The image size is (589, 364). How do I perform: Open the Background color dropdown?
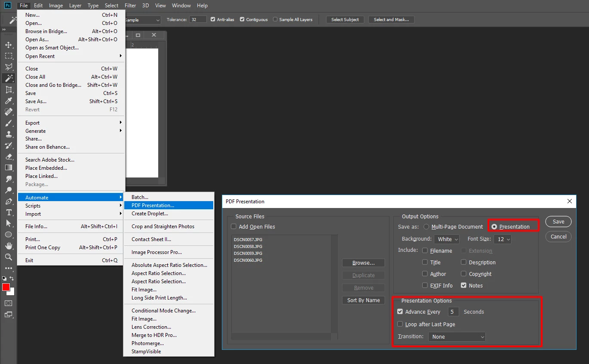pos(447,239)
